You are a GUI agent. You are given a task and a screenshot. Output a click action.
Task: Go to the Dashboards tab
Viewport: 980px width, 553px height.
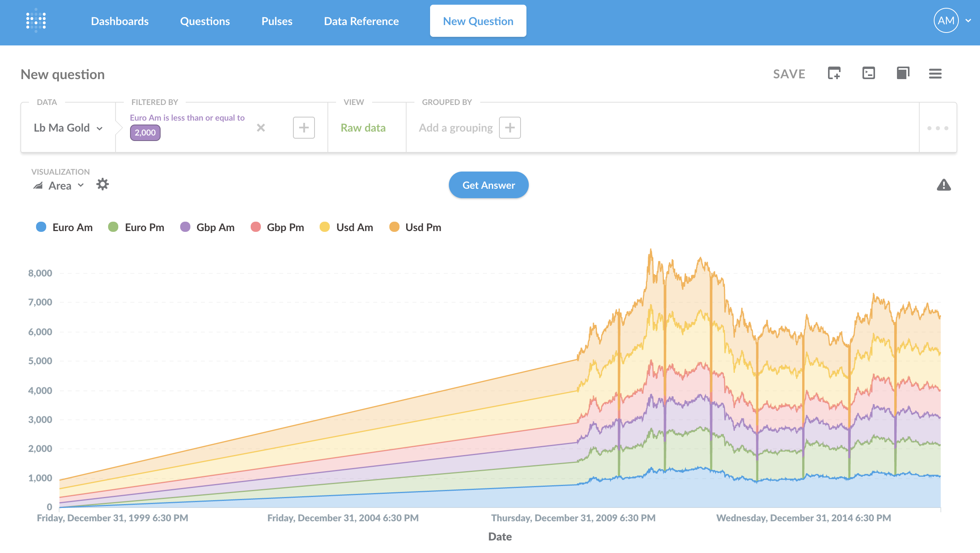click(x=119, y=21)
